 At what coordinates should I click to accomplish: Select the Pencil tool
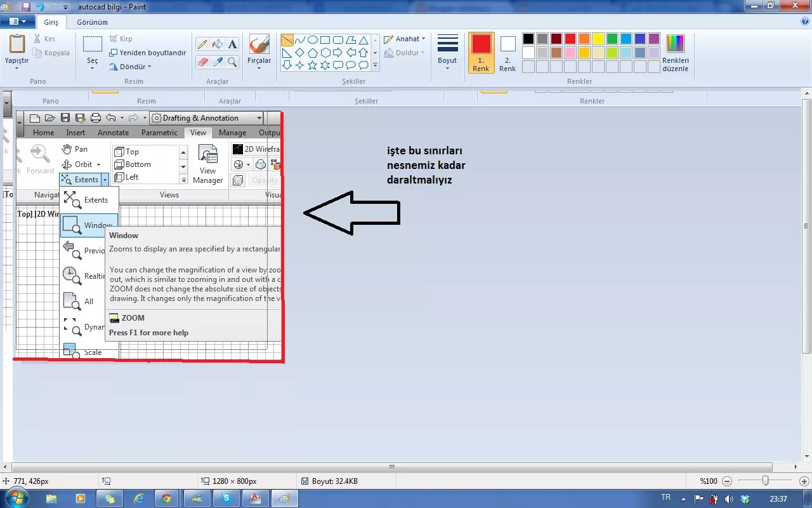[202, 44]
